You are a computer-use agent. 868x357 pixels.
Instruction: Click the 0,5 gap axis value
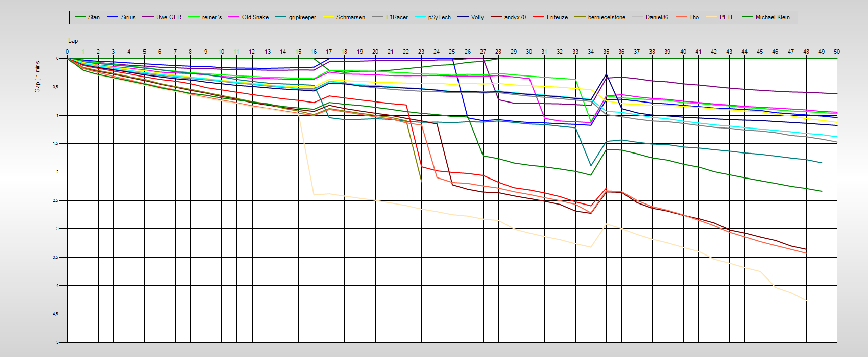[x=56, y=87]
